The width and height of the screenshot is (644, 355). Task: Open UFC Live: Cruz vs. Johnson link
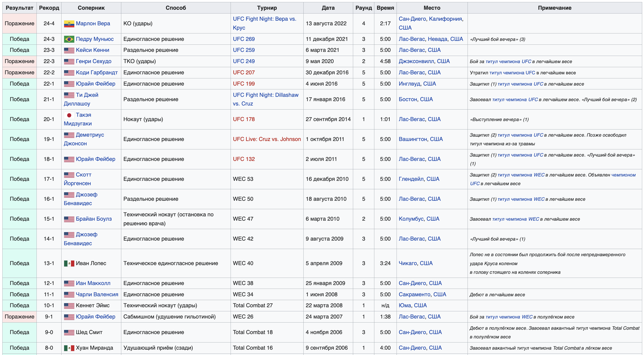pos(267,139)
